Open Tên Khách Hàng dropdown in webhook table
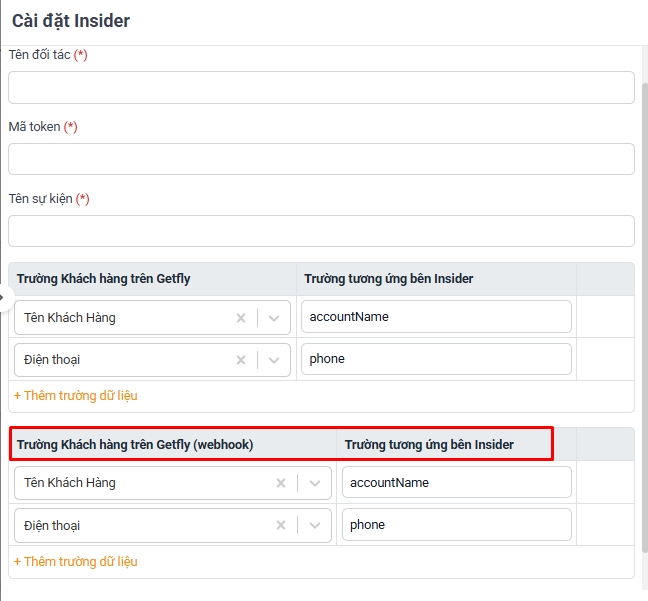This screenshot has height=601, width=648. [x=315, y=483]
